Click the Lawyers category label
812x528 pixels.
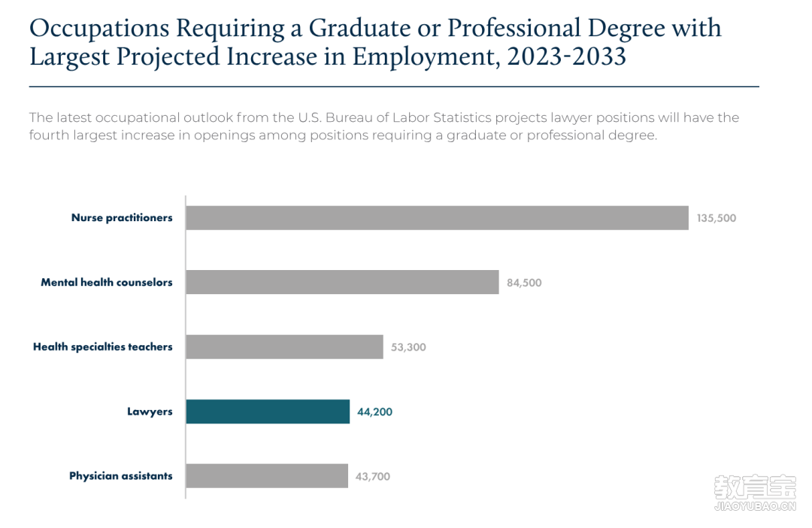(150, 412)
